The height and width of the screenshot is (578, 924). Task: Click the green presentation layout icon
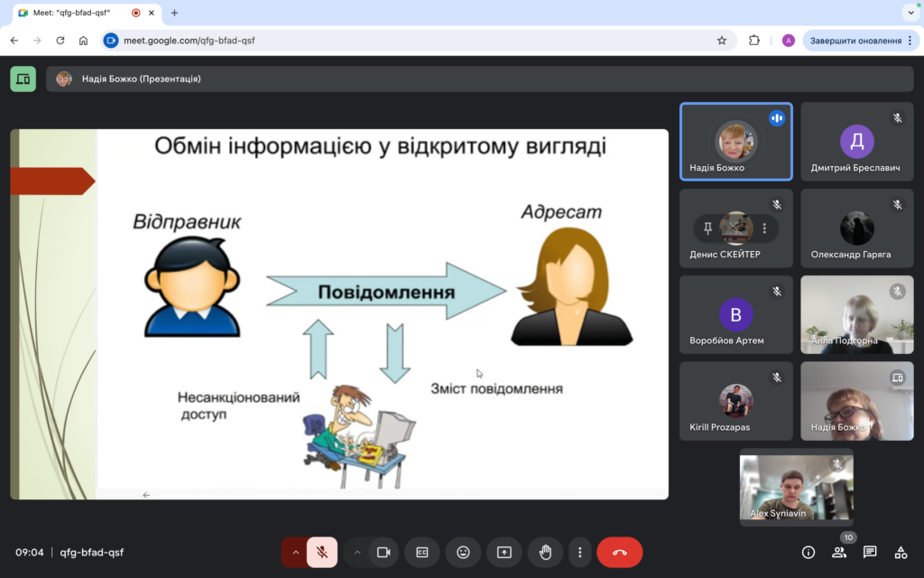coord(23,79)
